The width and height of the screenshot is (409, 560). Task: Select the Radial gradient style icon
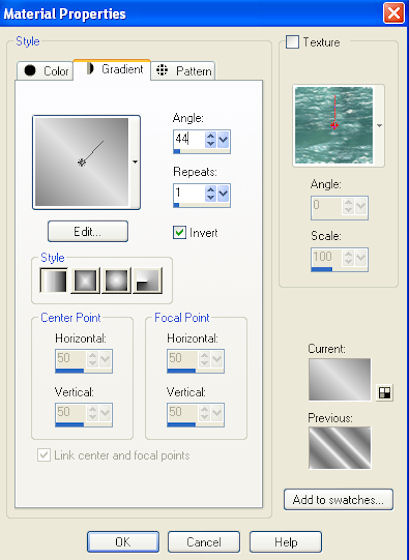click(x=147, y=280)
